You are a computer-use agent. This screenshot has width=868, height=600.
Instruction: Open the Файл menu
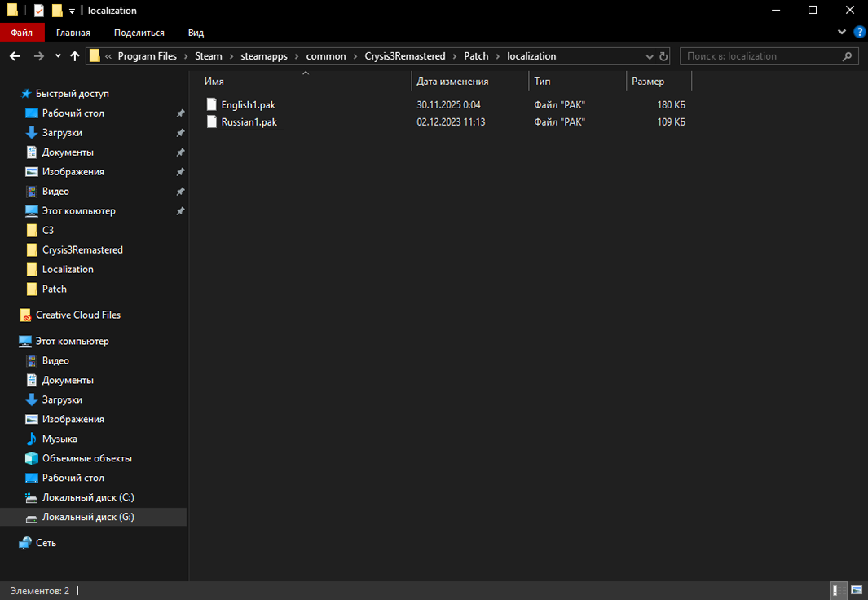[21, 33]
